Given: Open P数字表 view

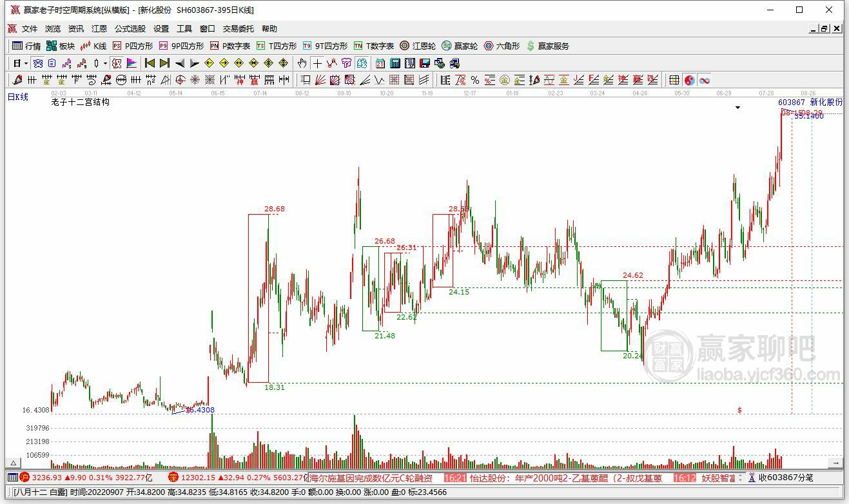Looking at the screenshot, I should [230, 46].
